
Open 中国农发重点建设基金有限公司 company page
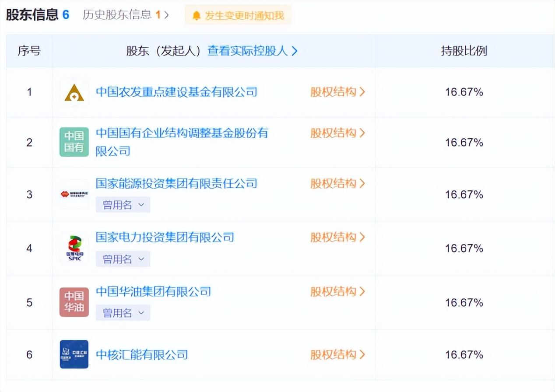click(176, 92)
